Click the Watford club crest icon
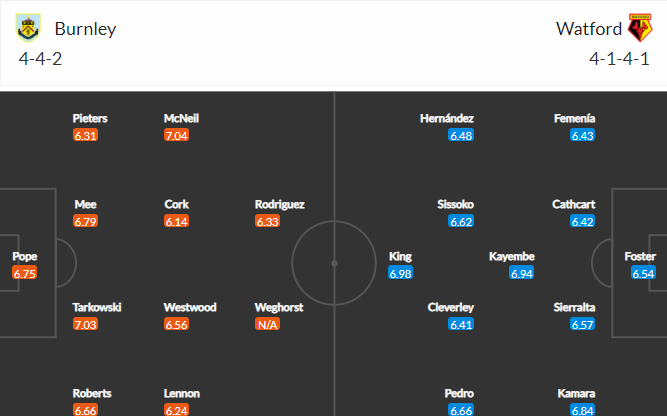 pyautogui.click(x=640, y=28)
